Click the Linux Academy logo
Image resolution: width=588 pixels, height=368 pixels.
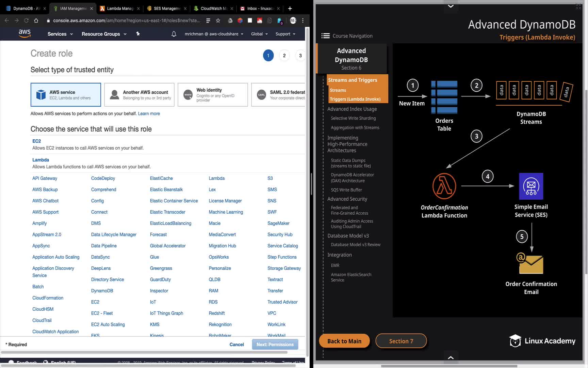click(x=542, y=341)
